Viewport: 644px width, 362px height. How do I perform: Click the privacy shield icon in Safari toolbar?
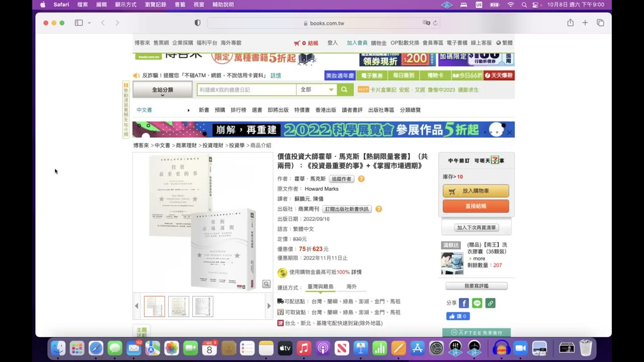[x=198, y=23]
